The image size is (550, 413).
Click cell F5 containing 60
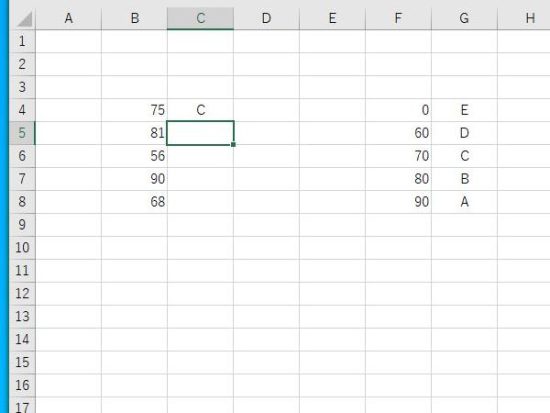click(398, 133)
